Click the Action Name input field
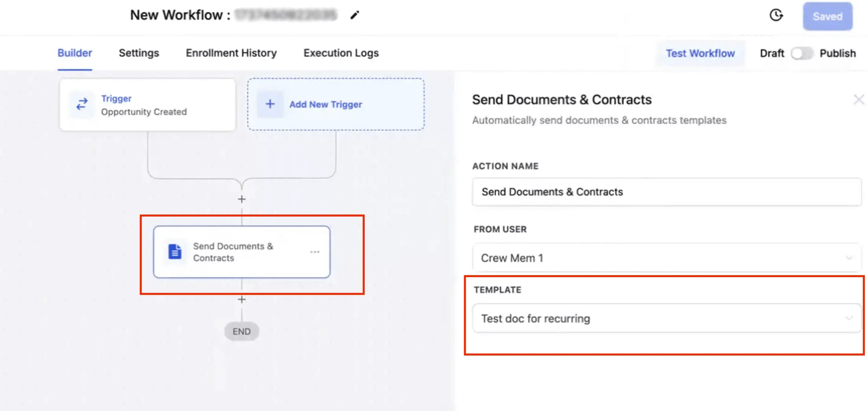Screen dimensions: 868x411 667,192
